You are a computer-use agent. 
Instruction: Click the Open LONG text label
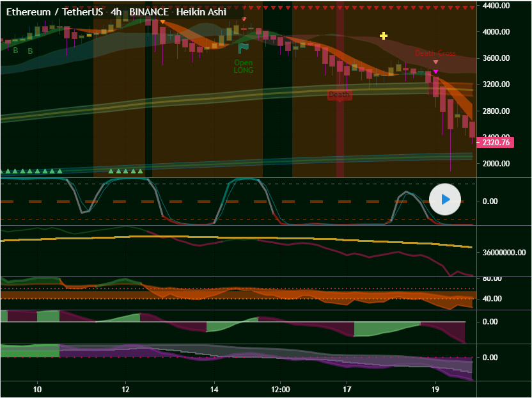coord(243,67)
